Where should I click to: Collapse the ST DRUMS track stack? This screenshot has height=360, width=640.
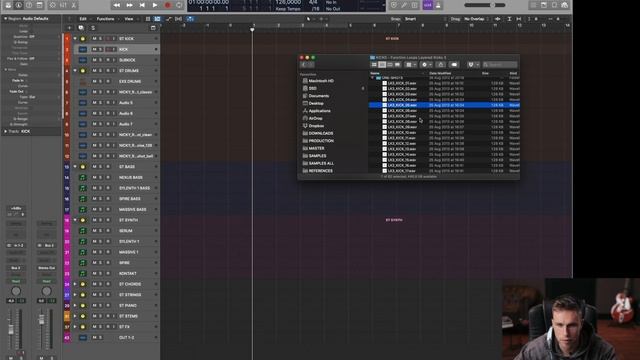(75, 71)
